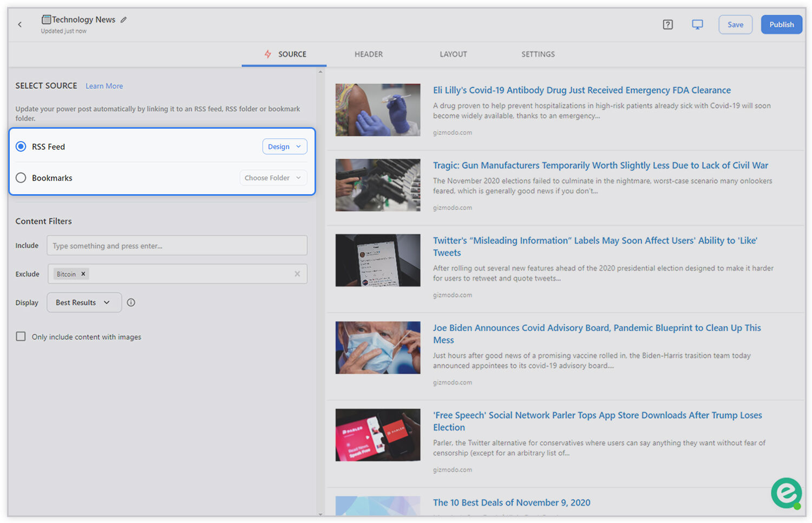Enable Only include content with images
Image resolution: width=812 pixels, height=523 pixels.
pos(21,336)
